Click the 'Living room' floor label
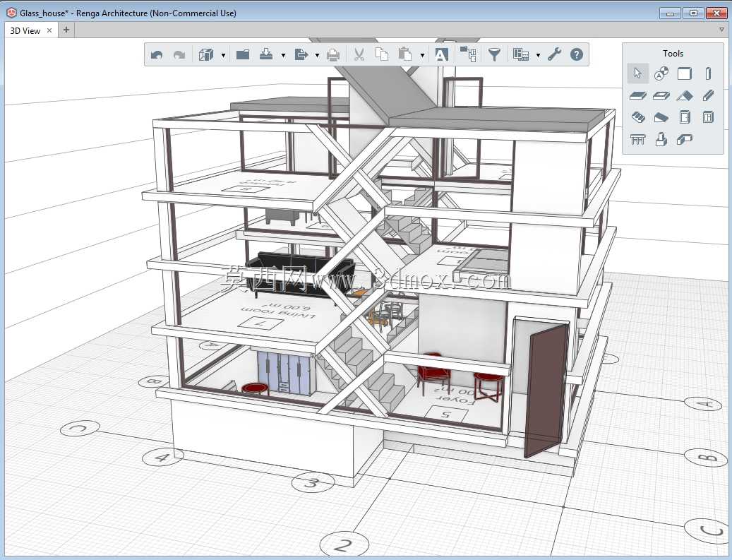Image resolution: width=732 pixels, height=560 pixels. click(x=278, y=314)
